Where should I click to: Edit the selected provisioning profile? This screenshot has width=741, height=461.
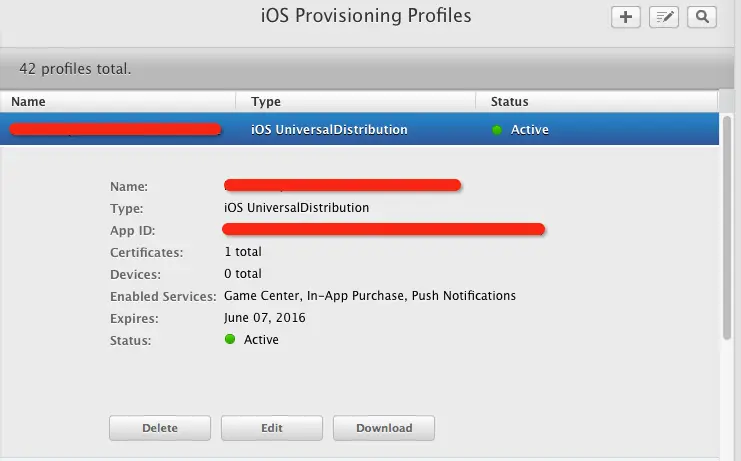click(x=272, y=428)
